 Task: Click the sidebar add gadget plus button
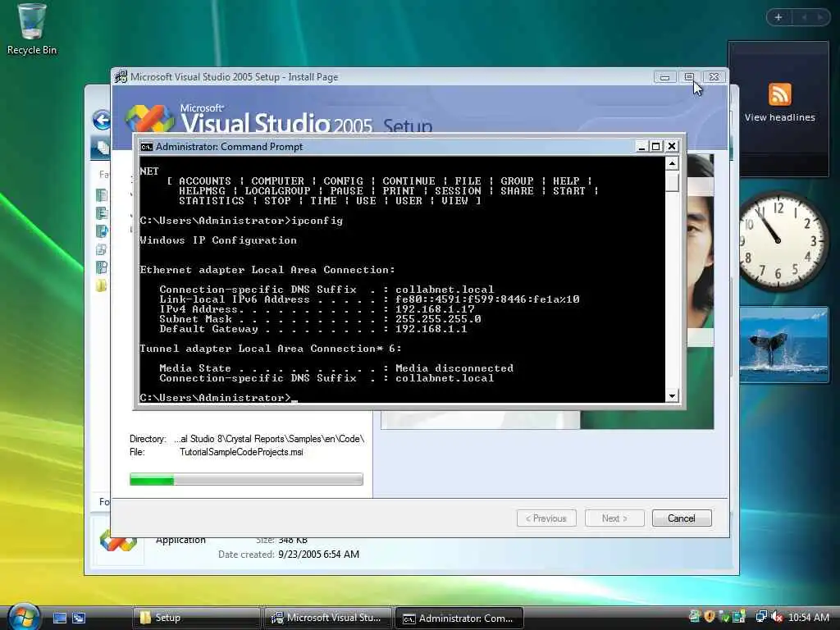(x=778, y=17)
